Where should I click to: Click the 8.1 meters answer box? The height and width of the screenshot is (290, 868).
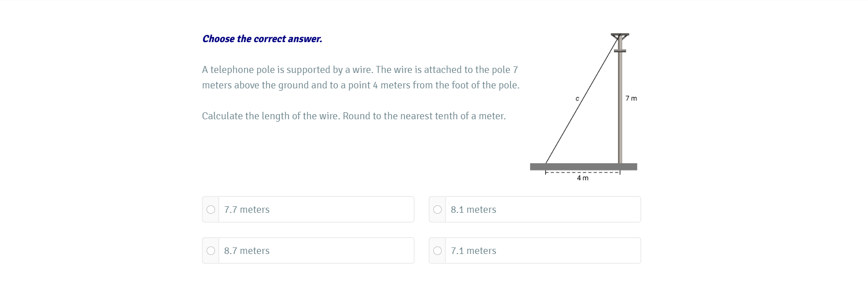(535, 210)
